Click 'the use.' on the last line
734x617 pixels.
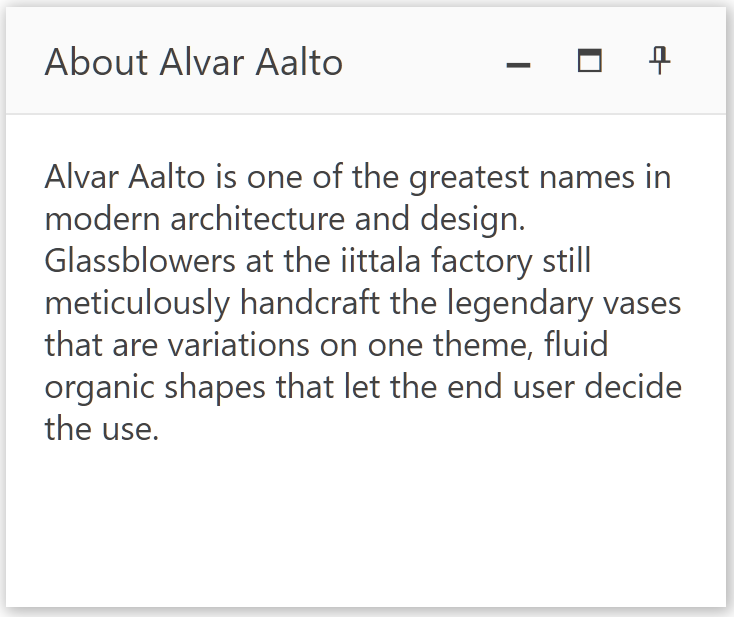pyautogui.click(x=102, y=429)
